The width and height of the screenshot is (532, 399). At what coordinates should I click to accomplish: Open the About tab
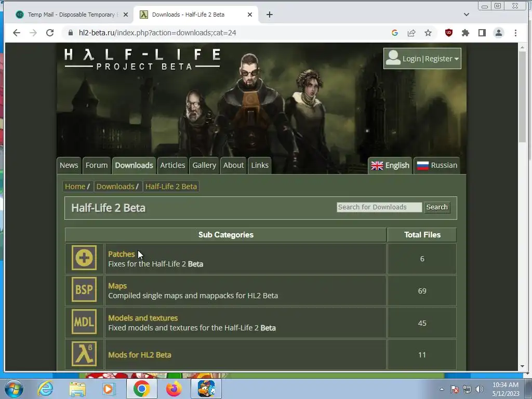point(233,165)
